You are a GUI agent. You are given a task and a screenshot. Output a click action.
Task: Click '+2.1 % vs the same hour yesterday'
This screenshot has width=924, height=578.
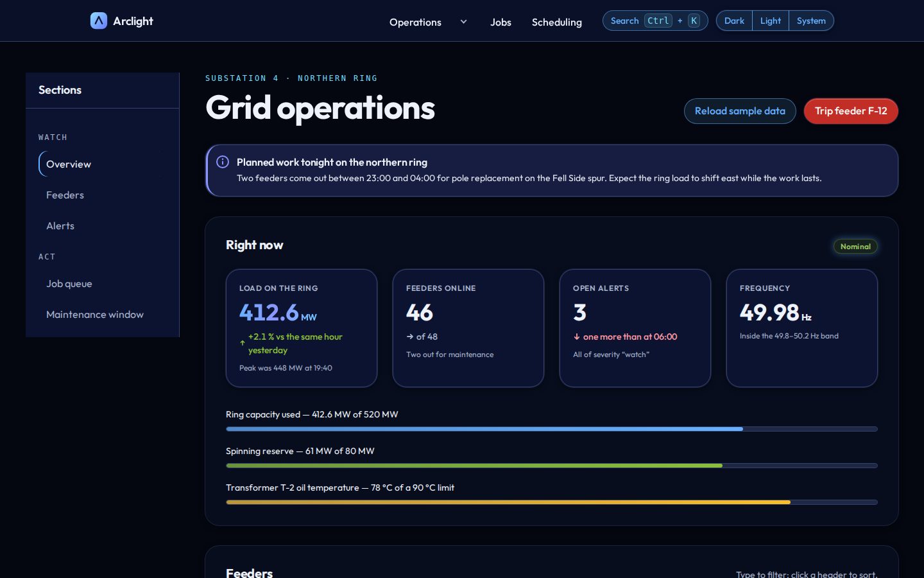tap(295, 344)
